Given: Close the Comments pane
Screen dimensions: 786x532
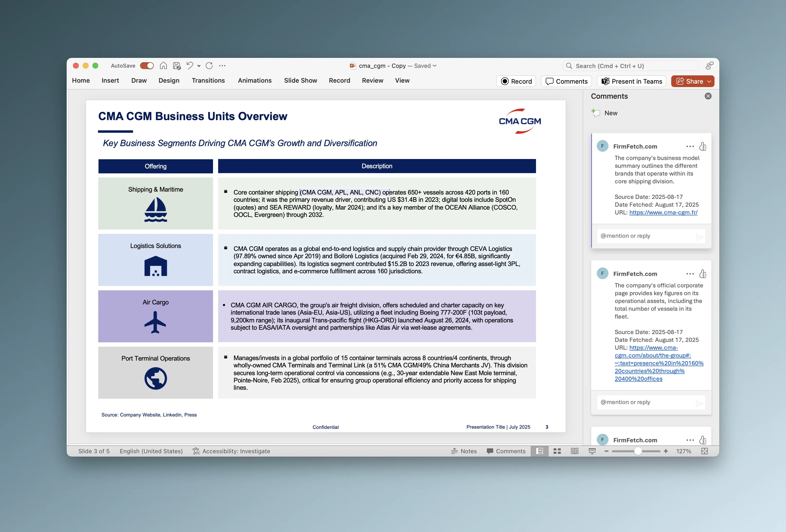Looking at the screenshot, I should click(x=708, y=96).
